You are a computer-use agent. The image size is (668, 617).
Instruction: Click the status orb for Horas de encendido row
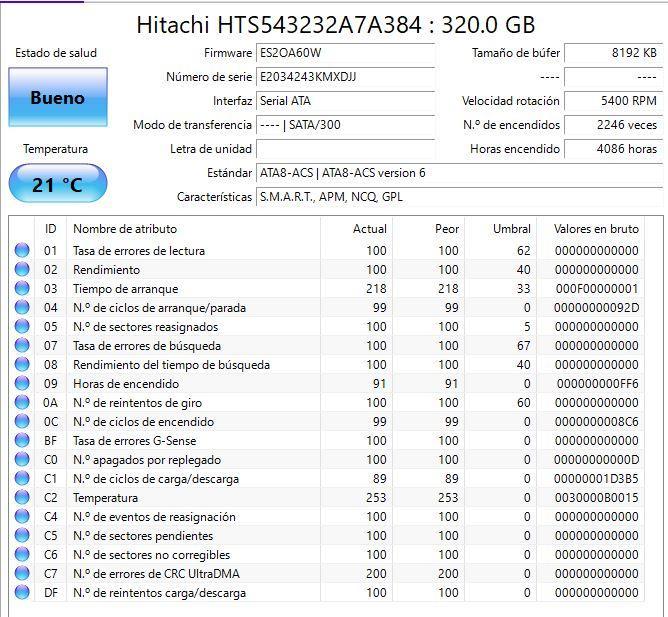(22, 383)
